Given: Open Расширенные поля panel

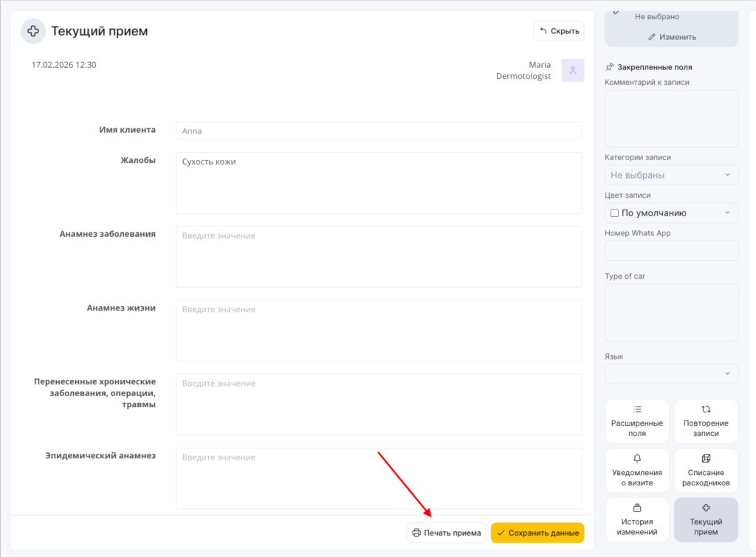Looking at the screenshot, I should (x=636, y=421).
